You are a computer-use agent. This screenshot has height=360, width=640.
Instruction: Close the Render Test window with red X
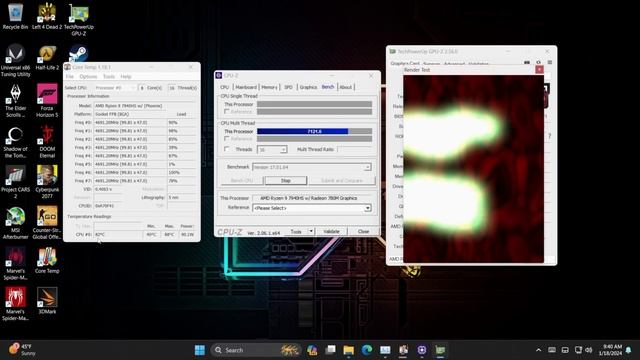tap(539, 70)
